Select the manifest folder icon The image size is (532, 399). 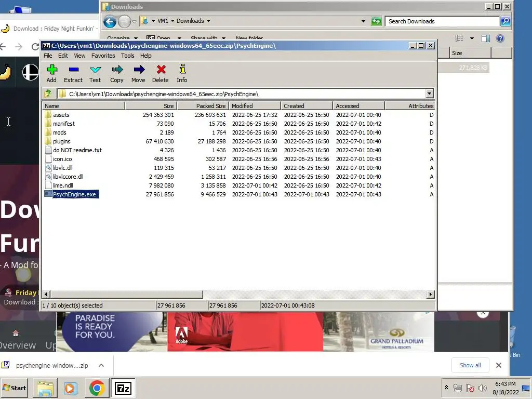coord(48,124)
